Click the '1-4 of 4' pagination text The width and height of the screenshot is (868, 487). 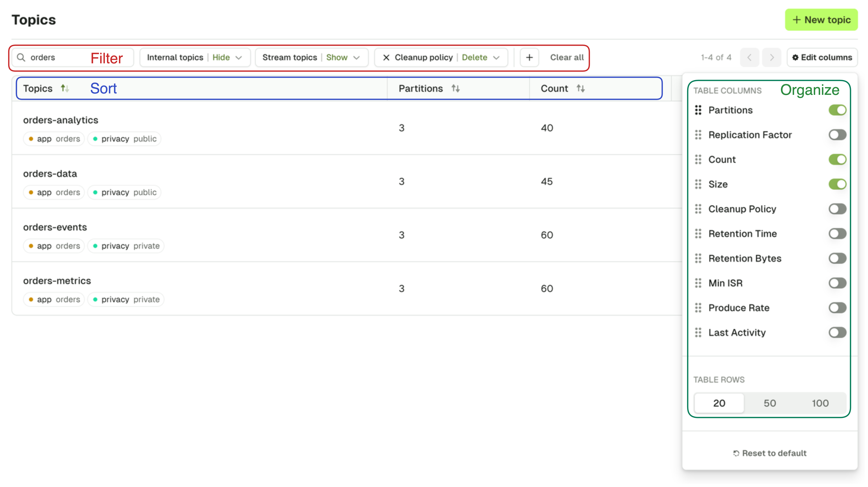tap(716, 58)
